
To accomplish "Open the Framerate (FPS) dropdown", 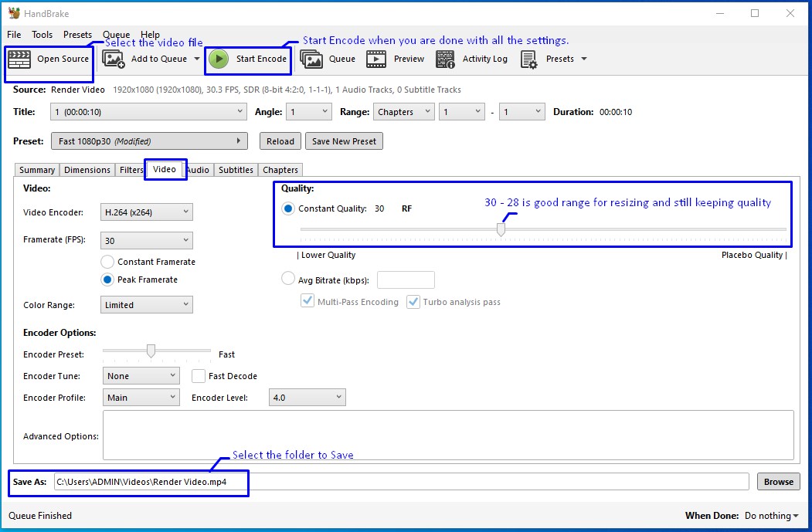I will [147, 241].
